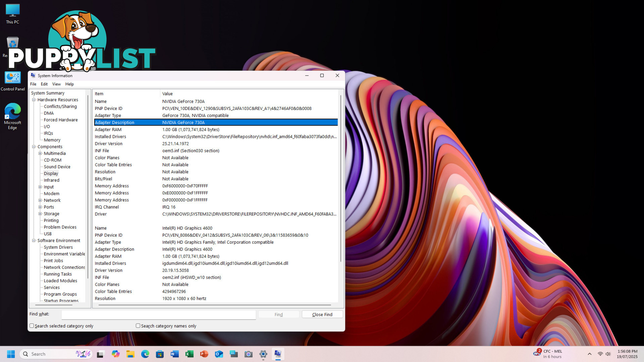Select Loaded Modules tree item
Screen dimensions: 644x362
coord(61,281)
